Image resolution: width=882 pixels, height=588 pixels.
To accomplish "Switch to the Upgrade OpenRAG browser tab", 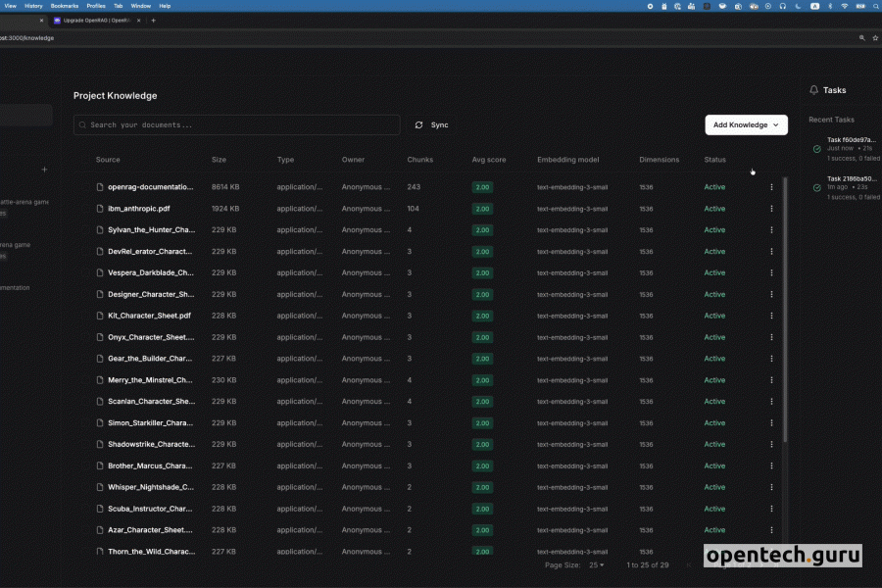I will tap(98, 20).
